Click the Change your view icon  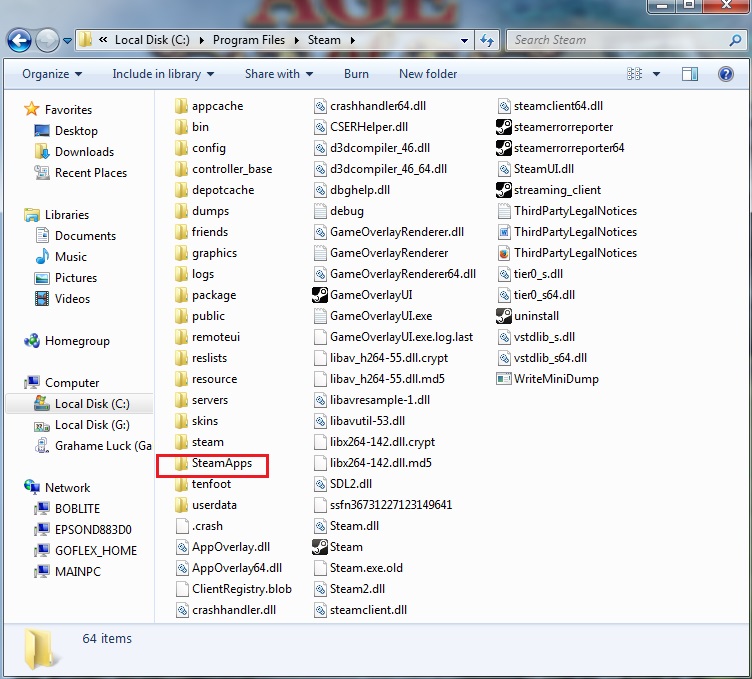[634, 74]
